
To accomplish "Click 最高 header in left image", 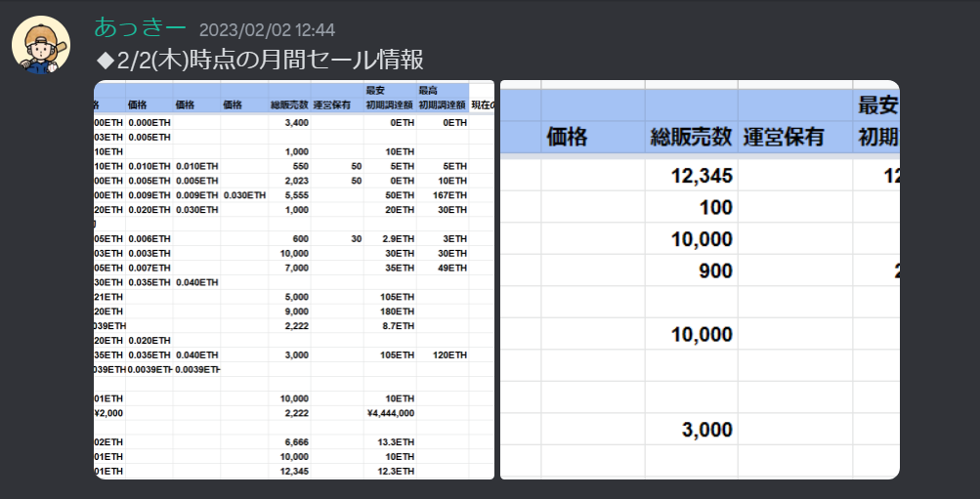I will [x=428, y=91].
